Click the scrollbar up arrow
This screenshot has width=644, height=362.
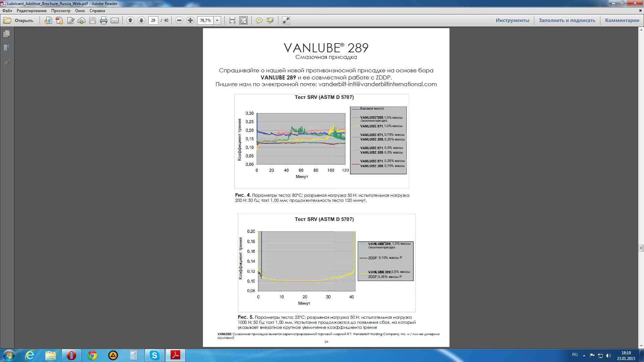pos(641,29)
